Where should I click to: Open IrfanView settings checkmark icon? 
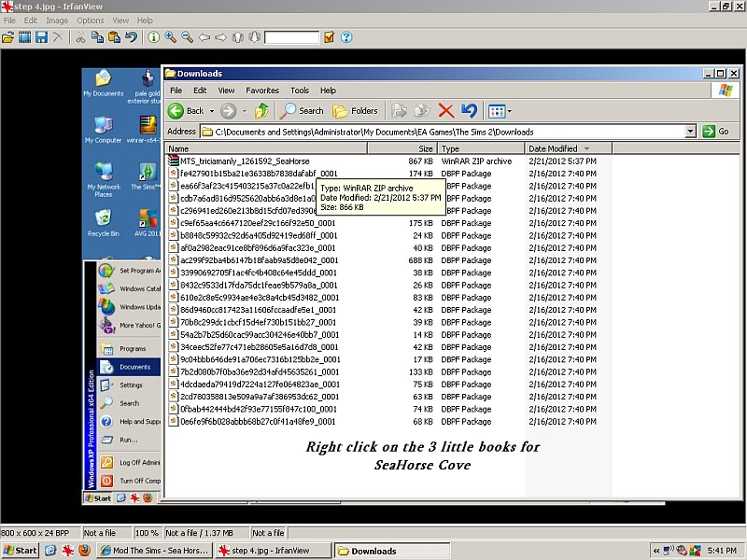pyautogui.click(x=329, y=37)
